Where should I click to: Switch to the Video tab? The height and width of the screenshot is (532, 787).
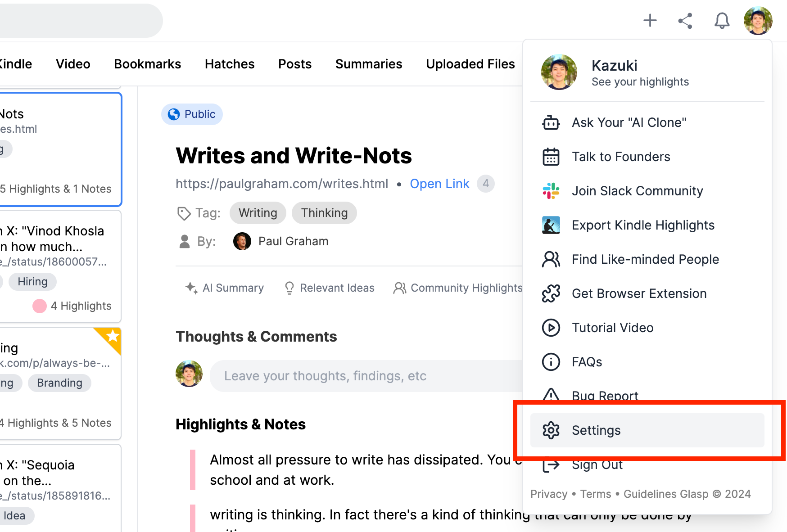tap(73, 64)
